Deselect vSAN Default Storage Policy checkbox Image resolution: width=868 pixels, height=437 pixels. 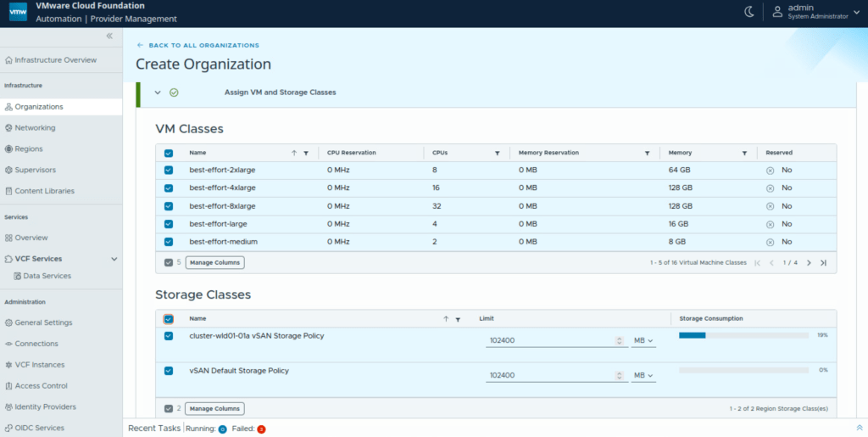click(169, 371)
